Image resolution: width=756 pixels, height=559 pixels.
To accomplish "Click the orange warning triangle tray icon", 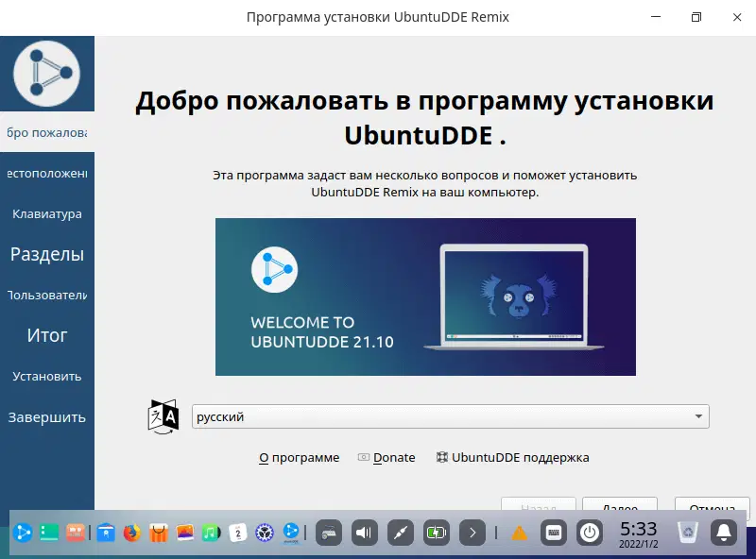I will tap(519, 533).
